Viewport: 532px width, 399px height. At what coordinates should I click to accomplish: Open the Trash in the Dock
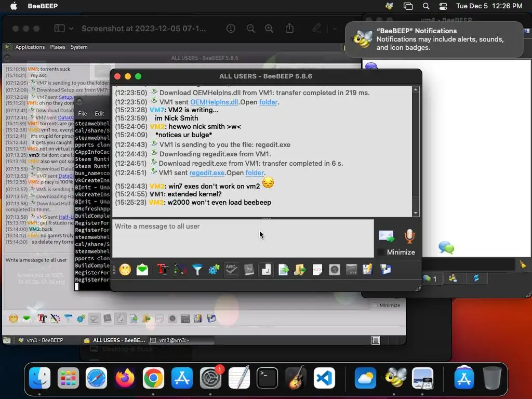tap(492, 378)
